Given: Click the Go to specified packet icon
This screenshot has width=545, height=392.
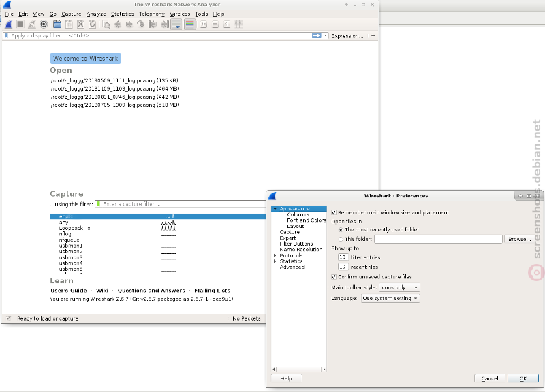Looking at the screenshot, I should 141,24.
